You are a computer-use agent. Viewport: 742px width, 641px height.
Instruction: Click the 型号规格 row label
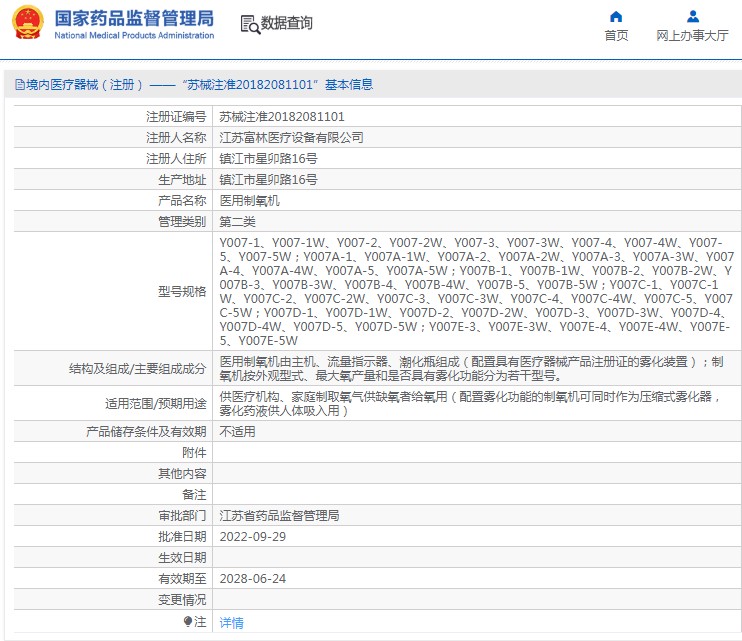point(182,292)
